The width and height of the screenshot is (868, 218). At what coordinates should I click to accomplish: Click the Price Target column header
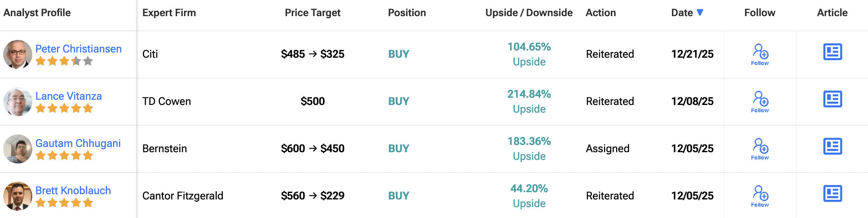tap(312, 13)
